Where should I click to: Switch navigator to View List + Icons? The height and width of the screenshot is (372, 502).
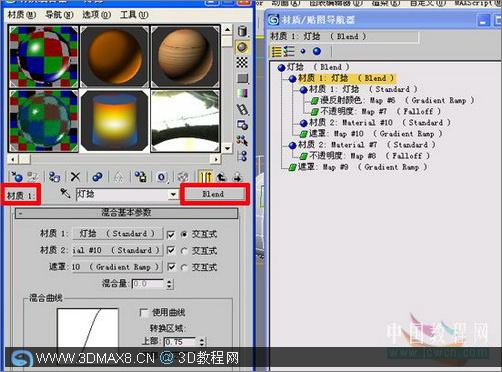[x=289, y=51]
